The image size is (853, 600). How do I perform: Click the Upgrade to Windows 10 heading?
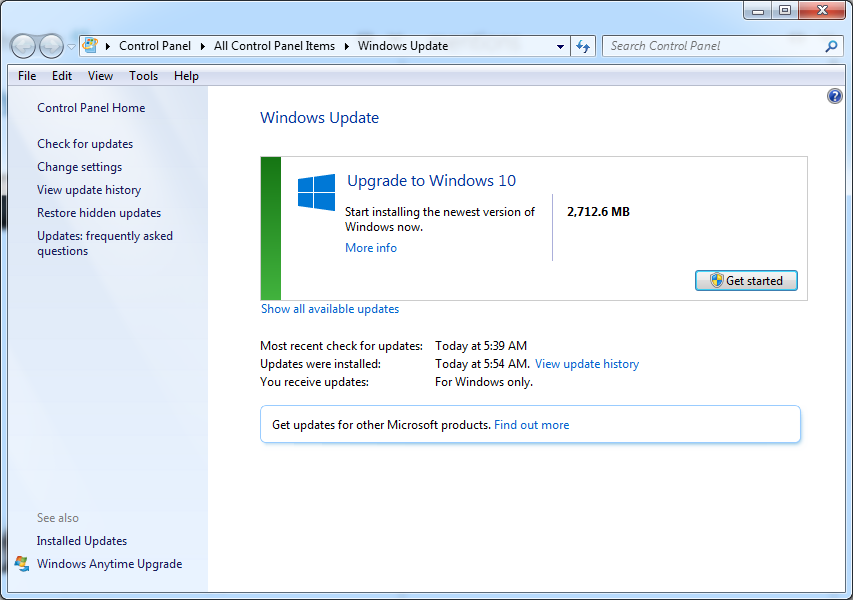coord(431,181)
